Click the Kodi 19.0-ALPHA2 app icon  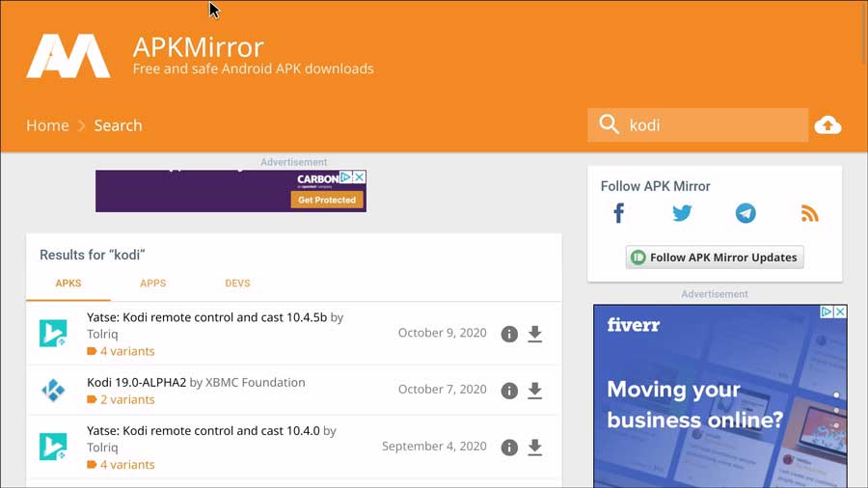(53, 390)
